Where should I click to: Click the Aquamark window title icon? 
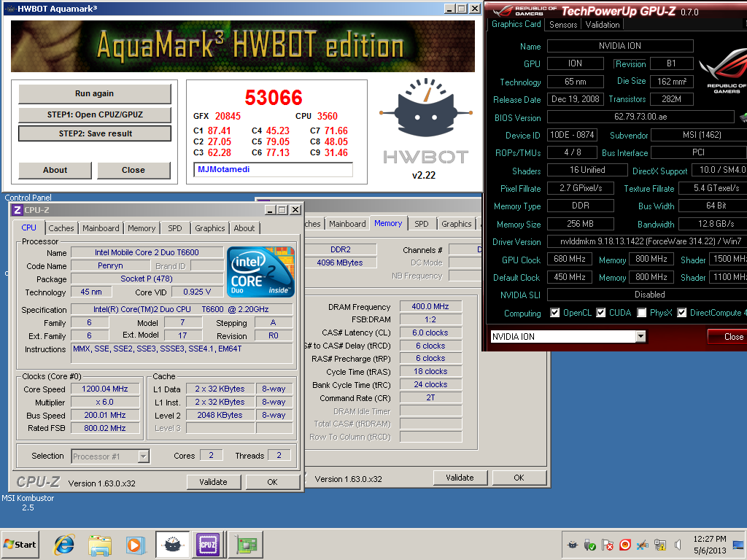point(10,9)
